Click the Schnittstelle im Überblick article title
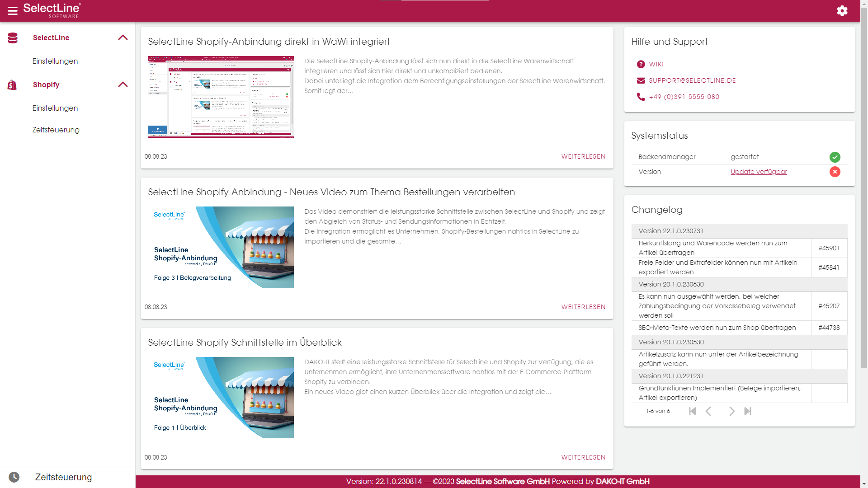Screen dimensions: 868x488 pyautogui.click(x=245, y=343)
